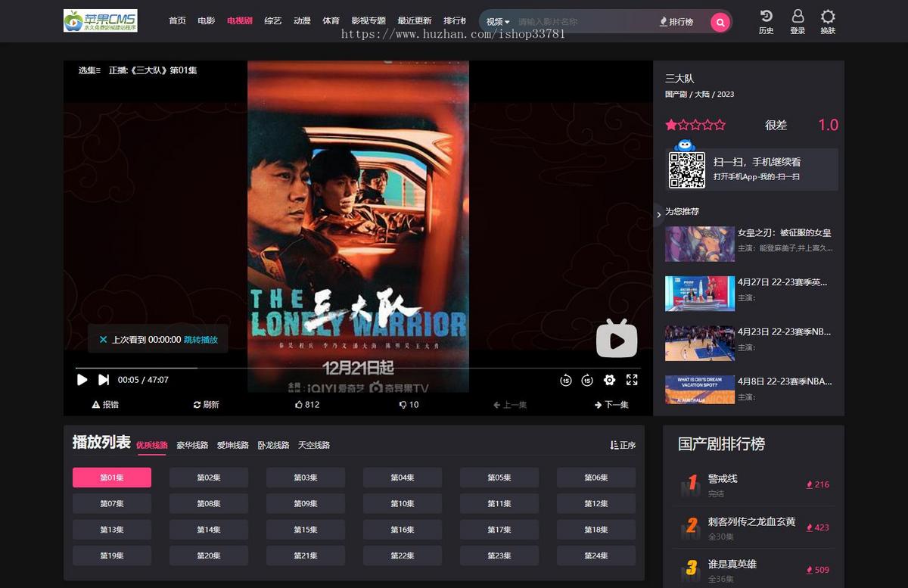Viewport: 908px width, 588px height.
Task: Open the 历史 history icon
Action: pos(766,22)
